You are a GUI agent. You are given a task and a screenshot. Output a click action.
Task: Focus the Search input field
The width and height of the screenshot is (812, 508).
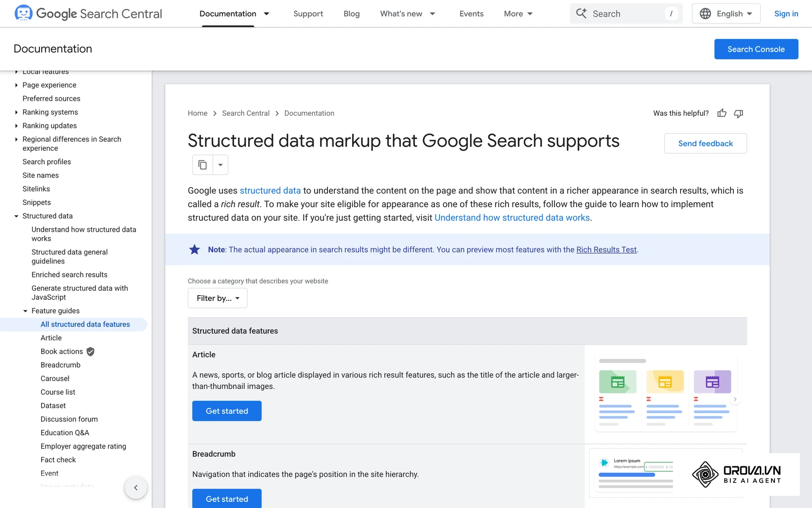point(626,14)
